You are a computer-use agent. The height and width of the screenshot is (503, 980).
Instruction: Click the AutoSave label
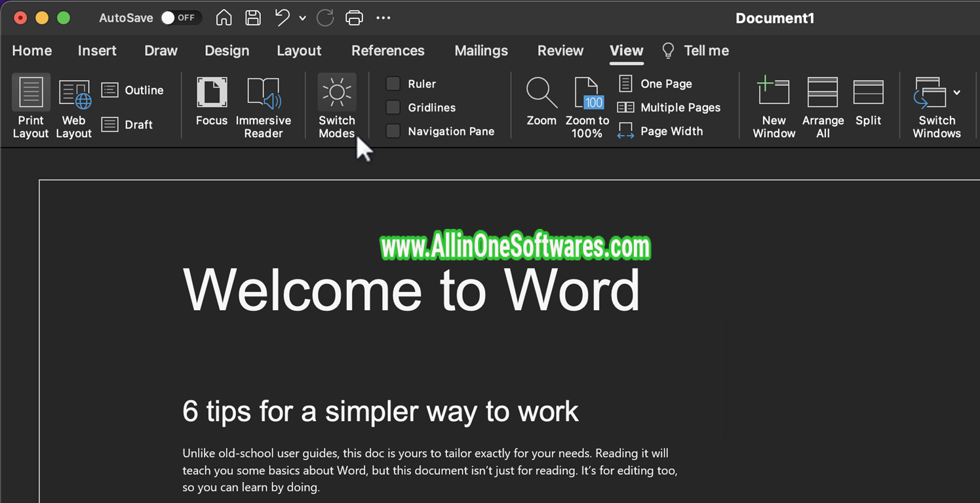126,18
